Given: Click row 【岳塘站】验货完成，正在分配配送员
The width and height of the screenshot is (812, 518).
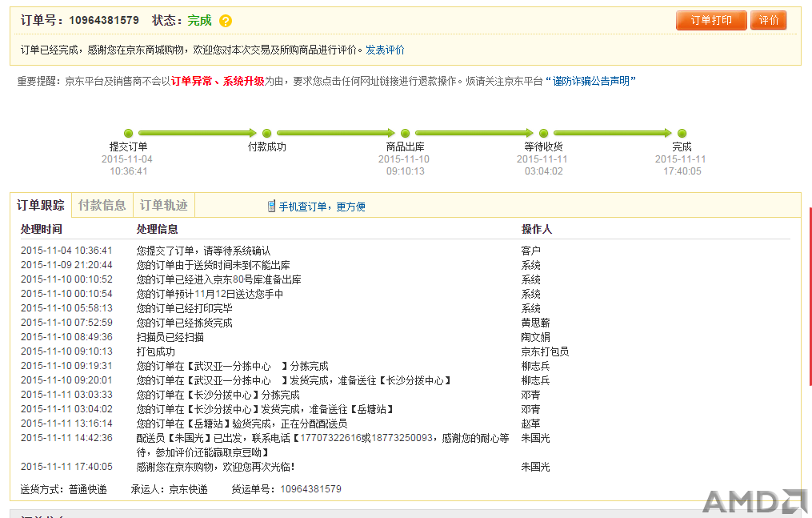Looking at the screenshot, I should (405, 424).
